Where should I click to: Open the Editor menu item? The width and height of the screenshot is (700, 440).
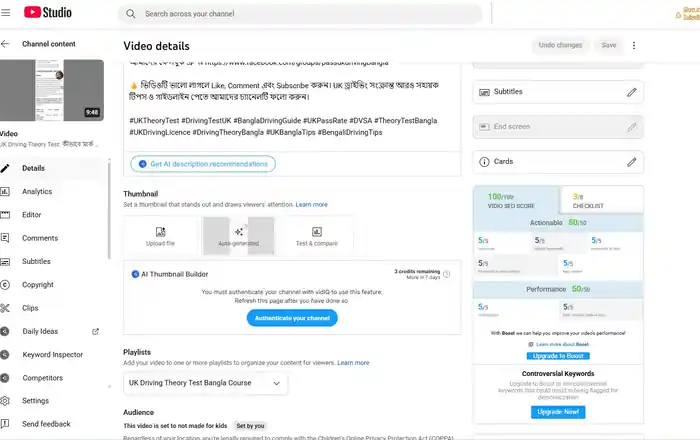[54, 215]
